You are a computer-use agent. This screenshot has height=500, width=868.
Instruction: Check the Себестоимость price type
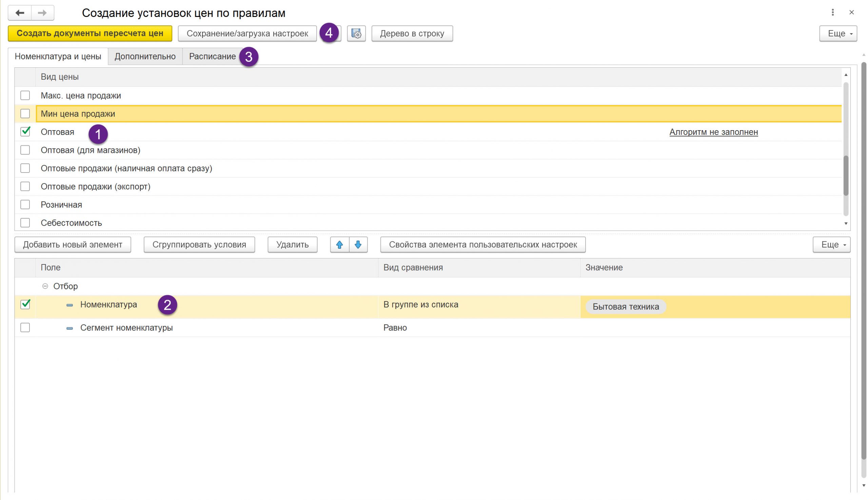25,222
